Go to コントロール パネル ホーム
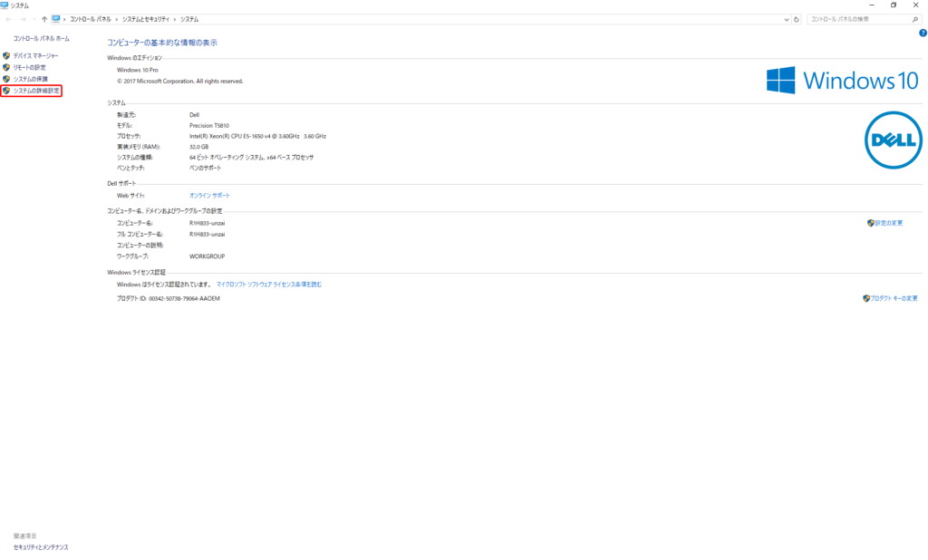Screen dimensions: 928x560 point(41,39)
